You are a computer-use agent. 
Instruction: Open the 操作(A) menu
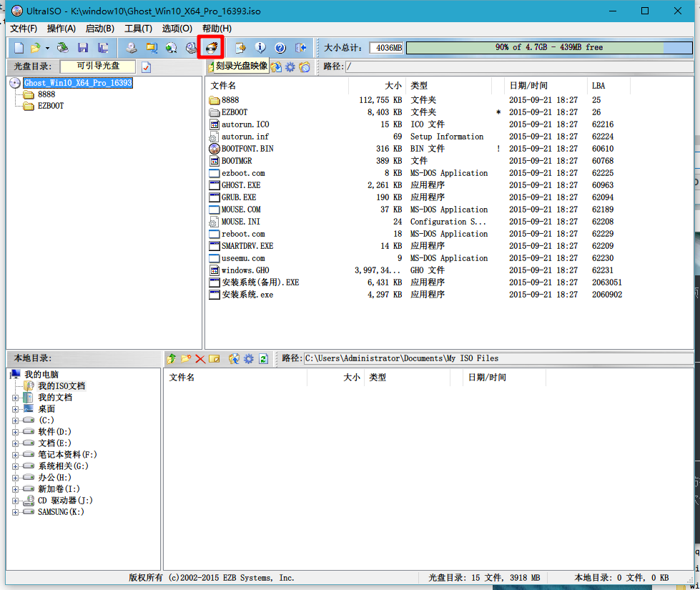[x=61, y=29]
